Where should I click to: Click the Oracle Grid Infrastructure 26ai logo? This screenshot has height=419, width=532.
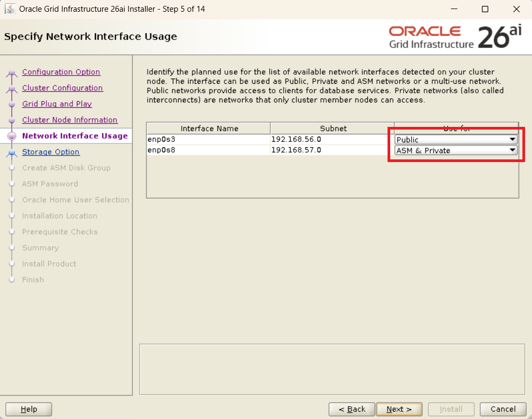(455, 37)
